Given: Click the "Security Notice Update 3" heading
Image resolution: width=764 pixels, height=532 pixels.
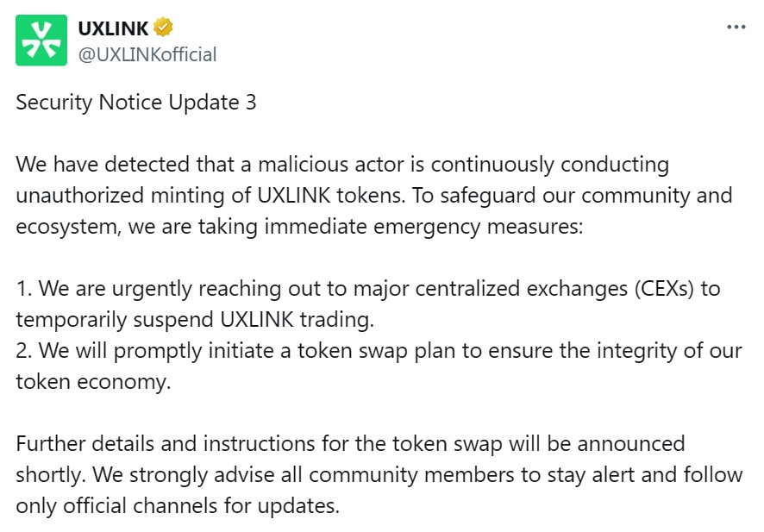Looking at the screenshot, I should pyautogui.click(x=136, y=102).
